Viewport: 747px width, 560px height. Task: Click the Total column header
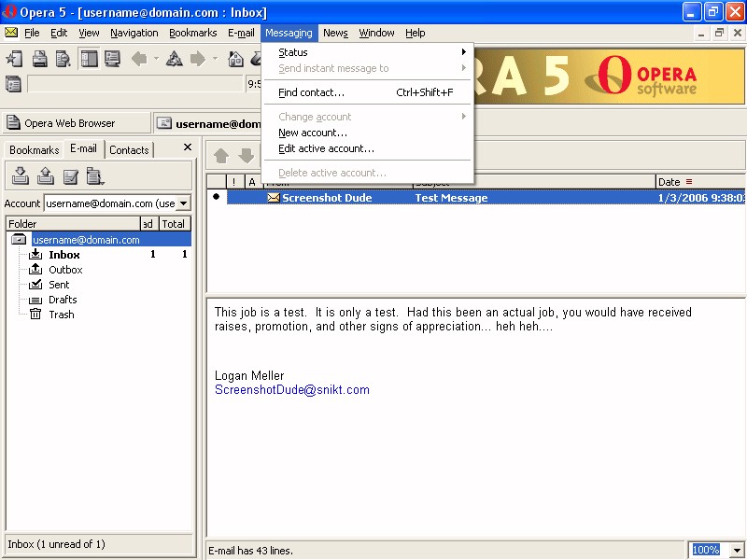tap(174, 224)
